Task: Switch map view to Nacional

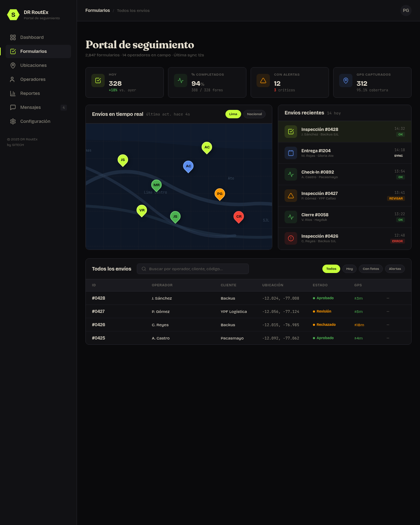Action: pos(254,114)
